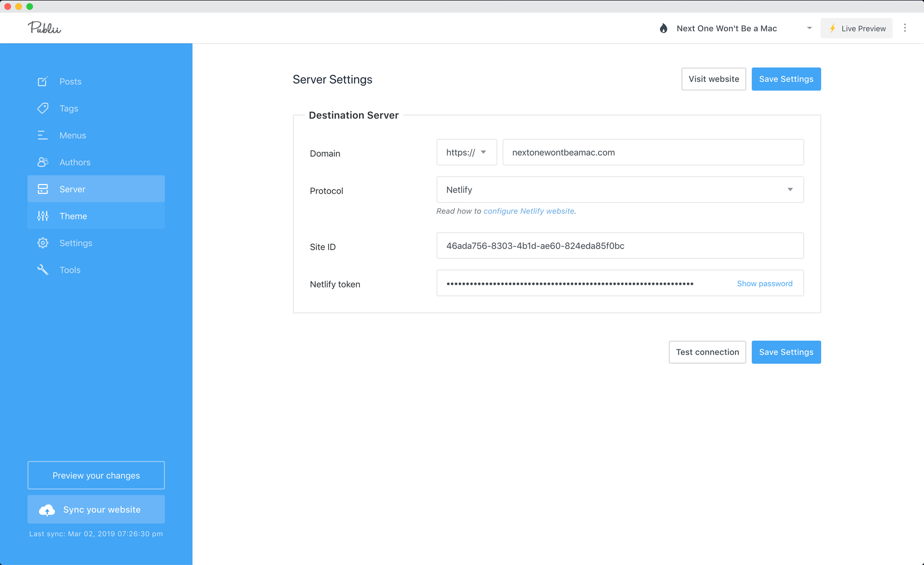924x565 pixels.
Task: Click Test connection button
Action: pyautogui.click(x=707, y=352)
